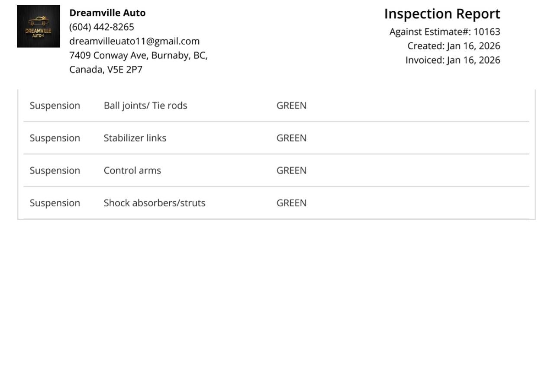The image size is (554, 392).
Task: Click the Invoiced: Jan 16, 2026 date
Action: pos(452,61)
